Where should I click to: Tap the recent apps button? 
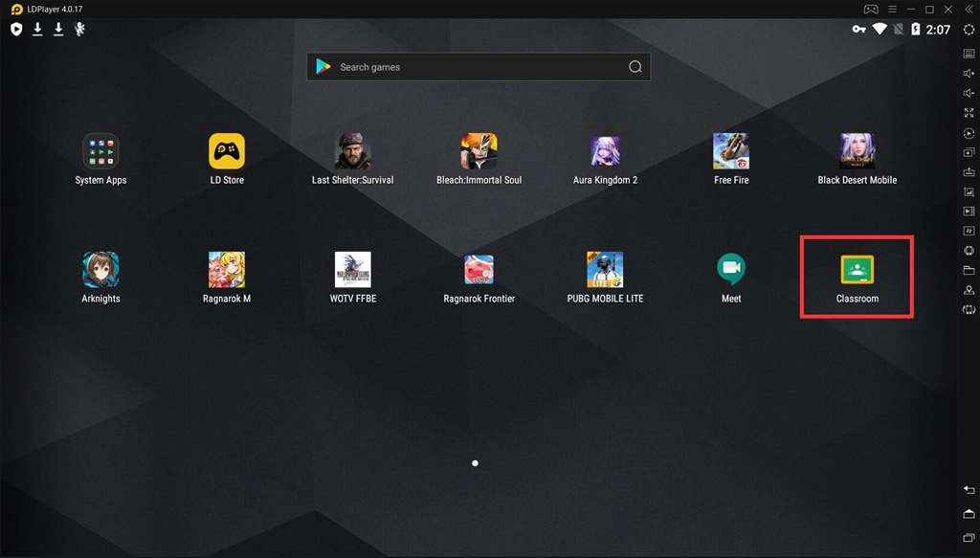coord(969,537)
